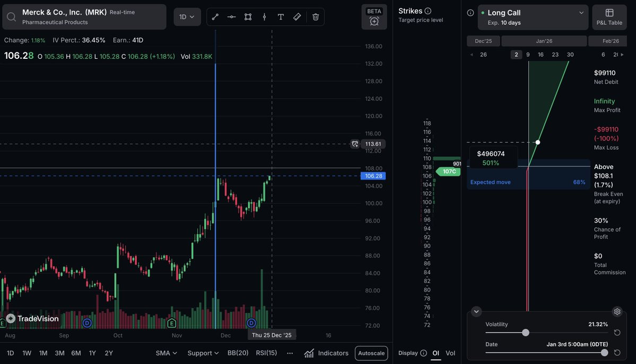This screenshot has width=636, height=364.
Task: Open more indicators ellipsis menu
Action: (x=290, y=353)
